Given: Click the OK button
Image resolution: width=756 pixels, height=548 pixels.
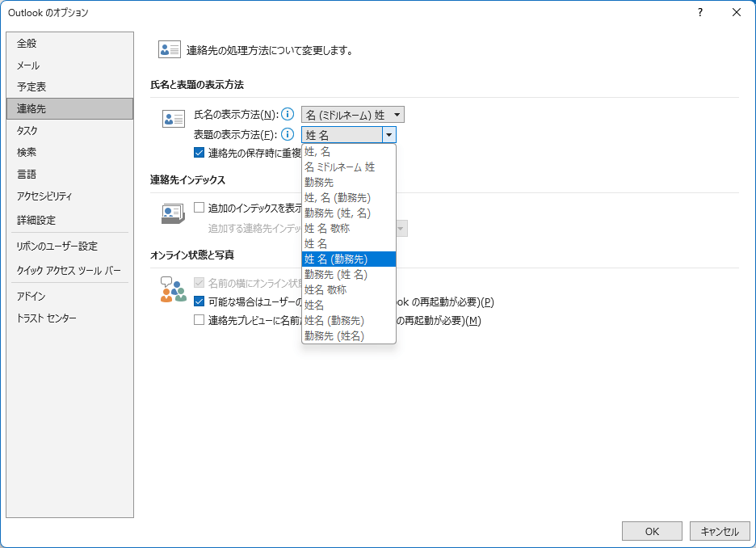Looking at the screenshot, I should pyautogui.click(x=652, y=531).
